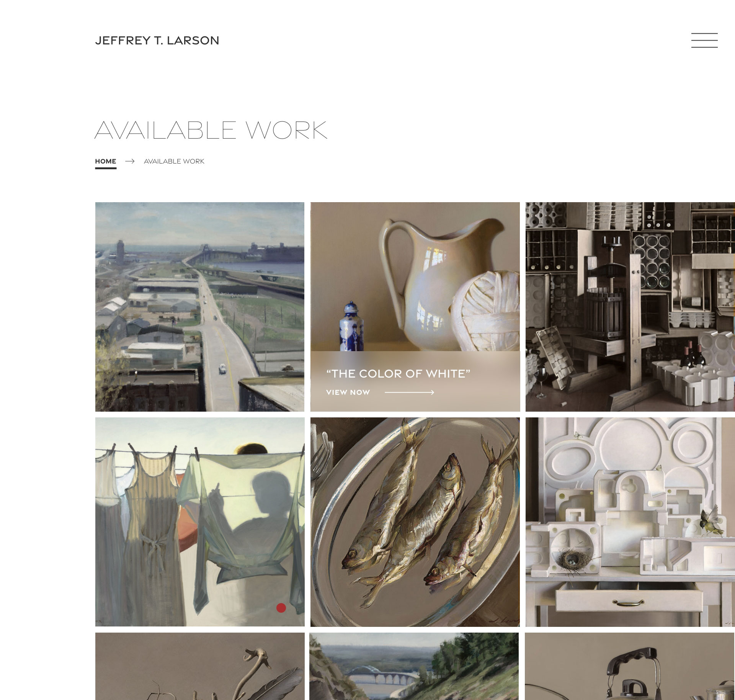Viewport: 735px width, 700px height.
Task: Open the river bridge landscape painting
Action: pyautogui.click(x=414, y=666)
